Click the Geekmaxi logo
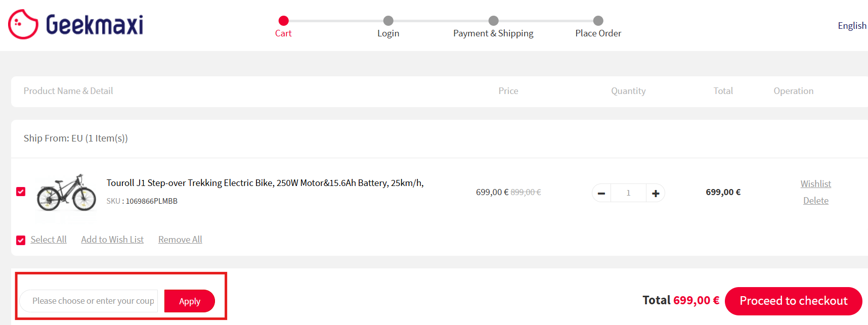 click(x=76, y=24)
